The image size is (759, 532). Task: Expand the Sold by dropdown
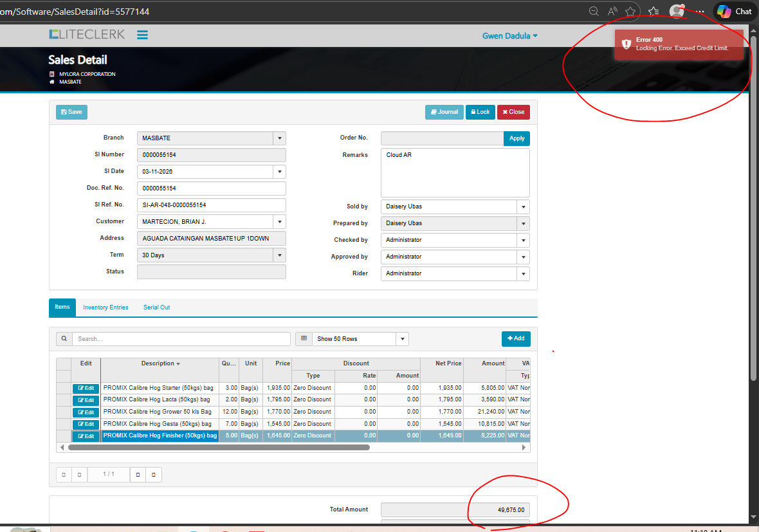pos(524,206)
